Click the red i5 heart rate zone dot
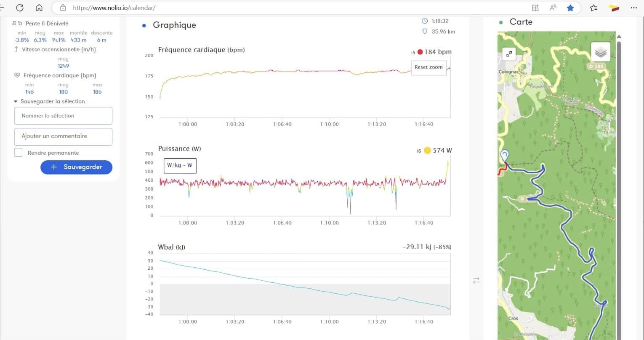The width and height of the screenshot is (644, 340). click(x=420, y=52)
